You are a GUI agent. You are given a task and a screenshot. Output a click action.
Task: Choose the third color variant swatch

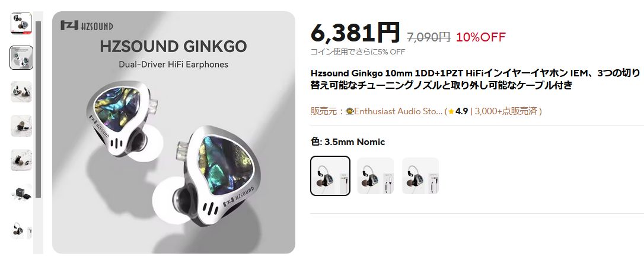click(420, 176)
